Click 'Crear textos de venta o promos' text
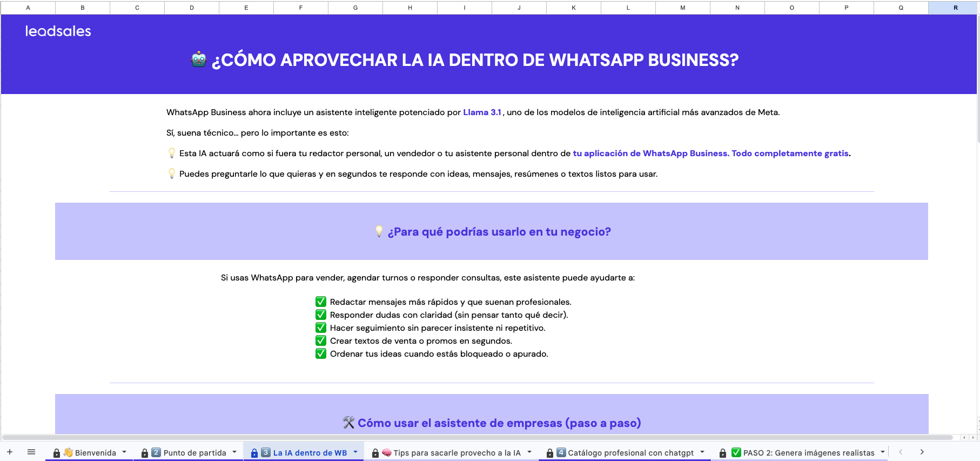The height and width of the screenshot is (461, 980). coord(421,341)
